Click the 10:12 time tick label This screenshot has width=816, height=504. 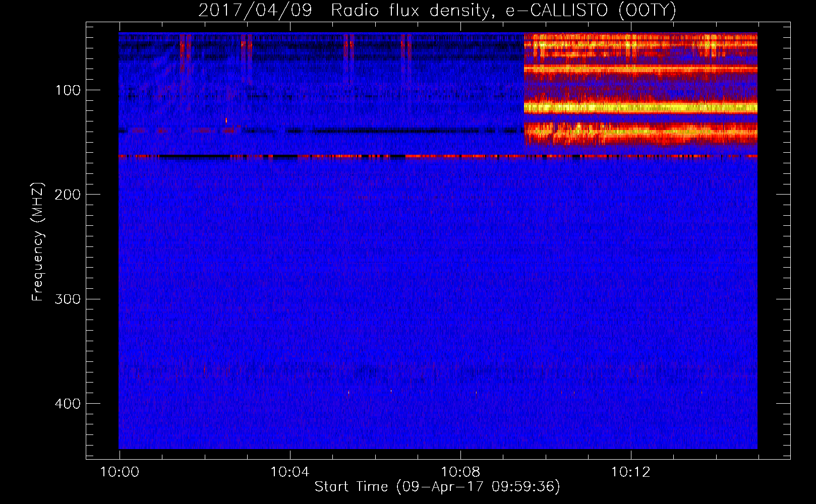point(631,472)
